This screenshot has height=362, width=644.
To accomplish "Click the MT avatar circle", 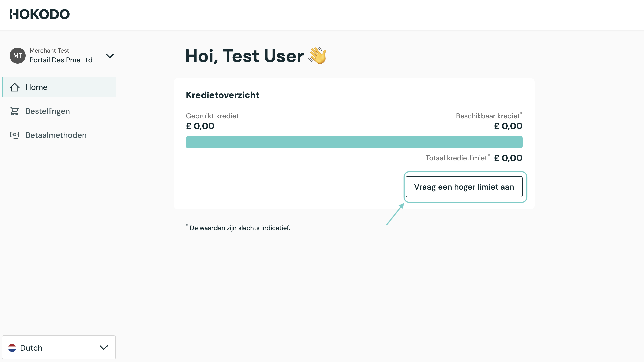I will [18, 56].
